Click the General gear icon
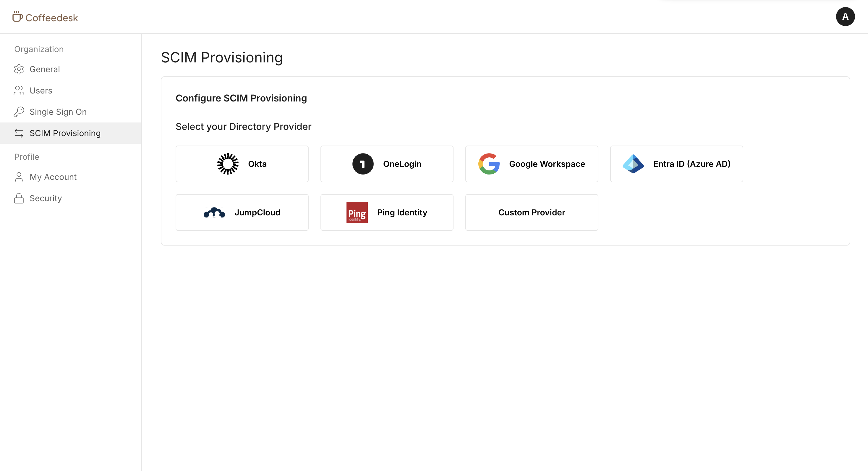This screenshot has height=471, width=868. click(x=19, y=69)
